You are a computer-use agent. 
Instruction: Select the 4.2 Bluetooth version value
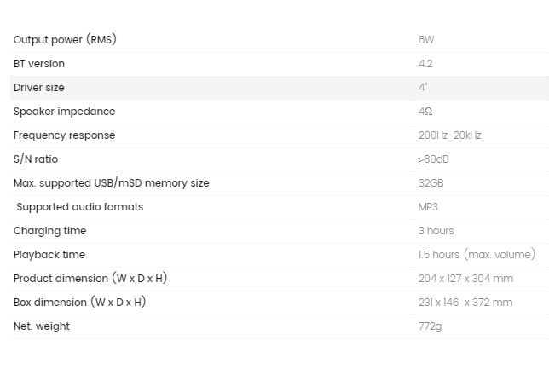[x=425, y=64]
